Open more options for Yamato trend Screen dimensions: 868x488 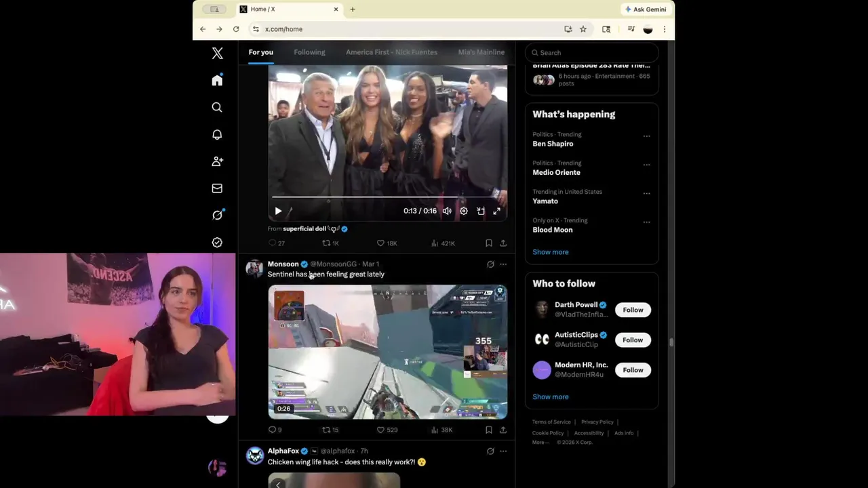(646, 193)
